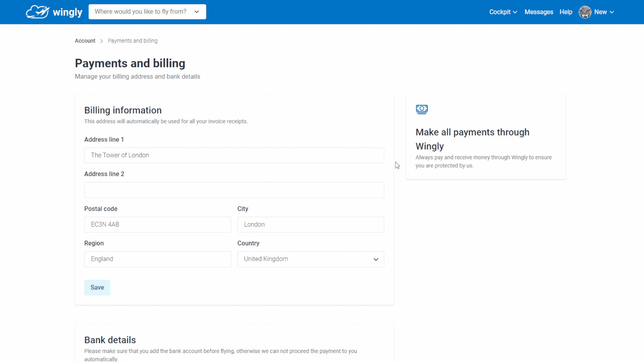Screen dimensions: 644x362
Task: Expand the Cockpit menu
Action: pos(503,12)
